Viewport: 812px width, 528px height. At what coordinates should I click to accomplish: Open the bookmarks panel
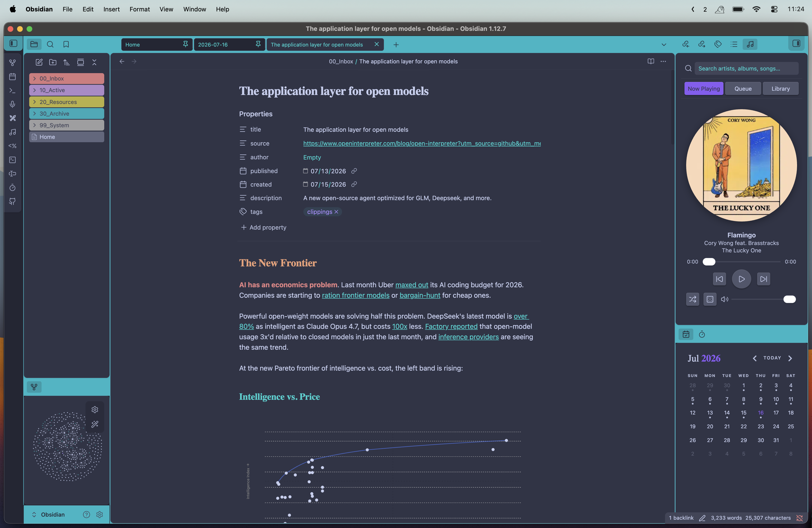pyautogui.click(x=66, y=44)
